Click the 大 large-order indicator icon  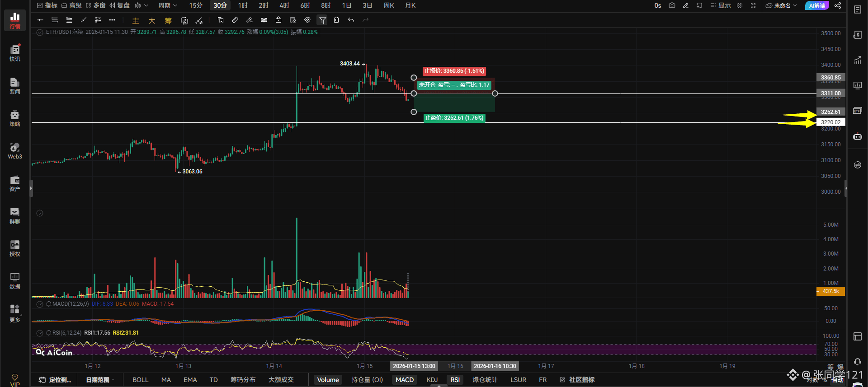click(x=152, y=21)
